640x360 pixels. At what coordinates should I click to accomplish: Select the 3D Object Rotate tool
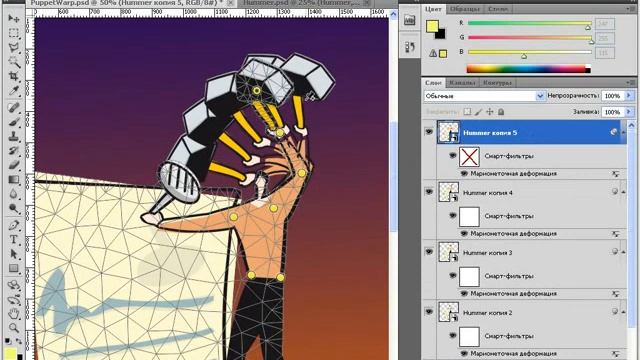(13, 285)
